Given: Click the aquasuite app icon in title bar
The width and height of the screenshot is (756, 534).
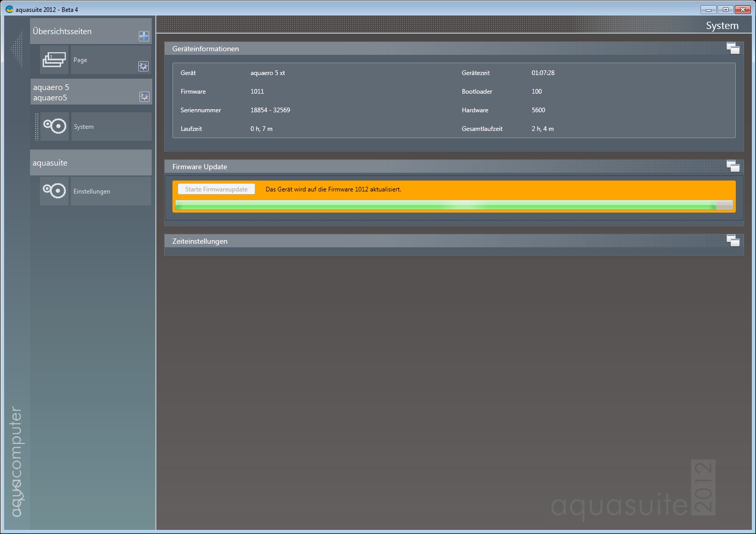Looking at the screenshot, I should point(9,9).
